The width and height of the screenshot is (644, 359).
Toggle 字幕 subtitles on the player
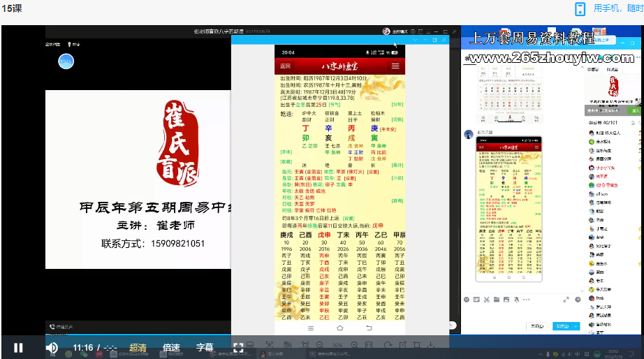pos(205,347)
